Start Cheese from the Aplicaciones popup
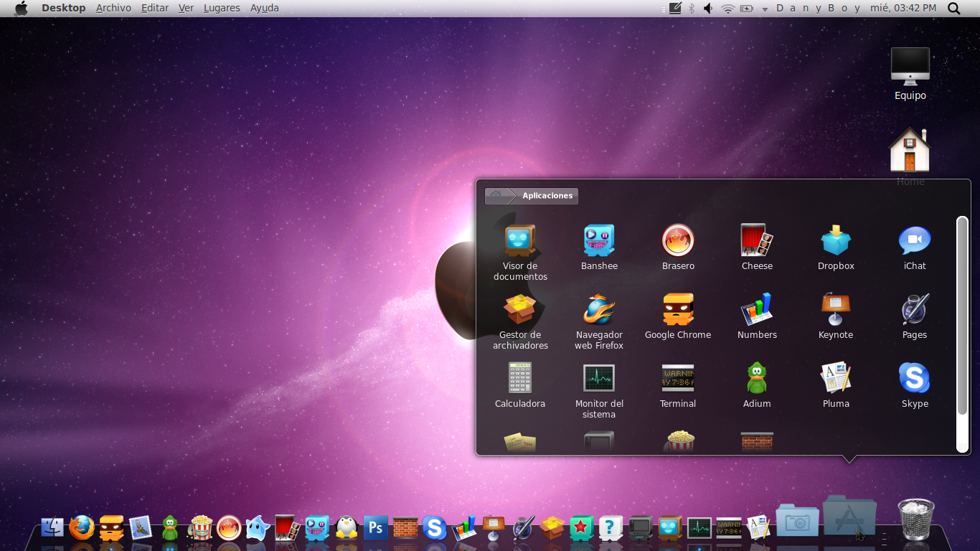The height and width of the screenshot is (551, 980). [x=757, y=248]
